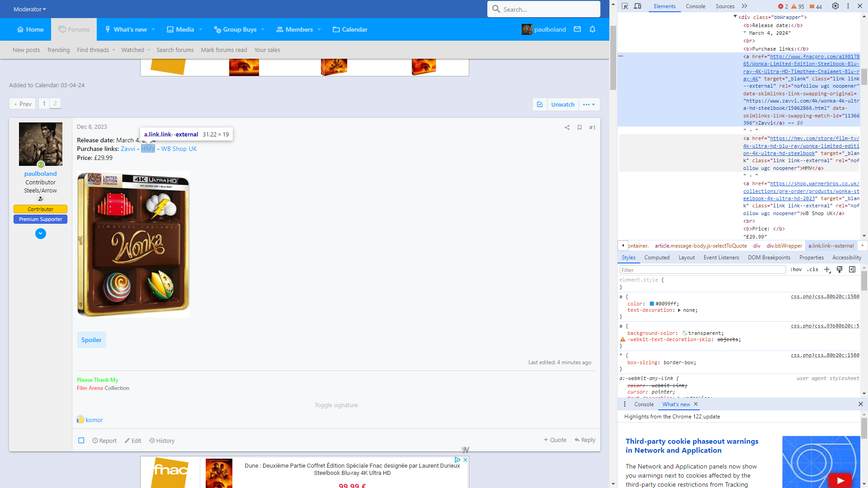The image size is (868, 488).
Task: Open the inbox envelope icon
Action: [x=577, y=29]
